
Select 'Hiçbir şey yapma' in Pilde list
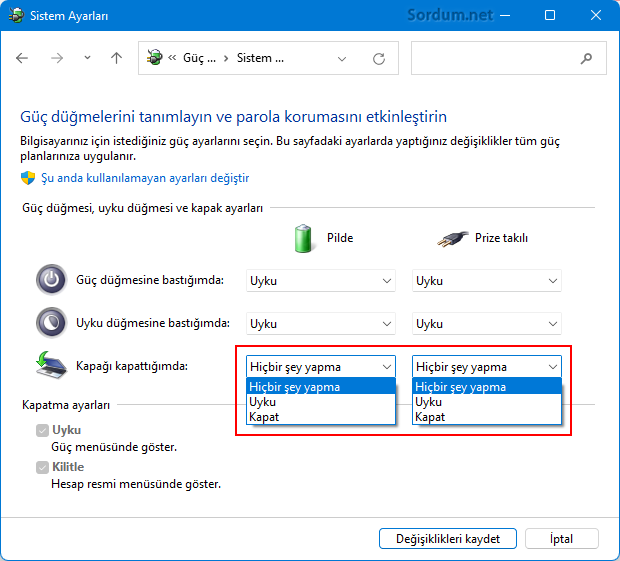coord(321,386)
